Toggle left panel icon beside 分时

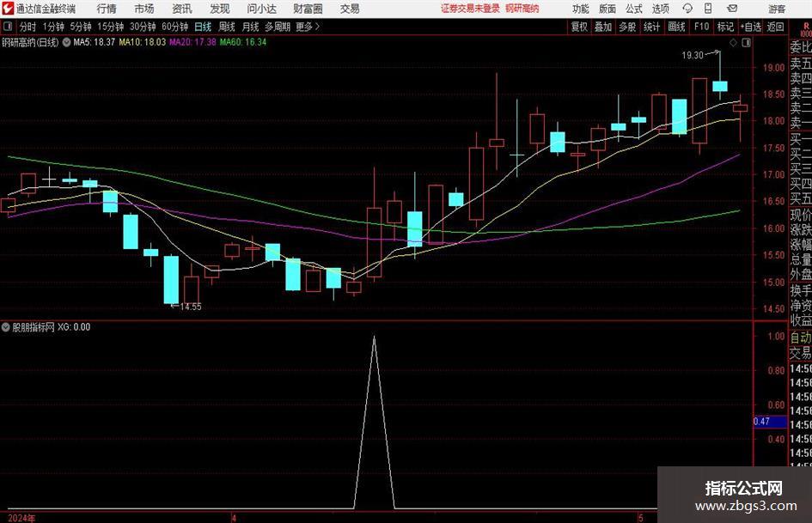click(8, 27)
